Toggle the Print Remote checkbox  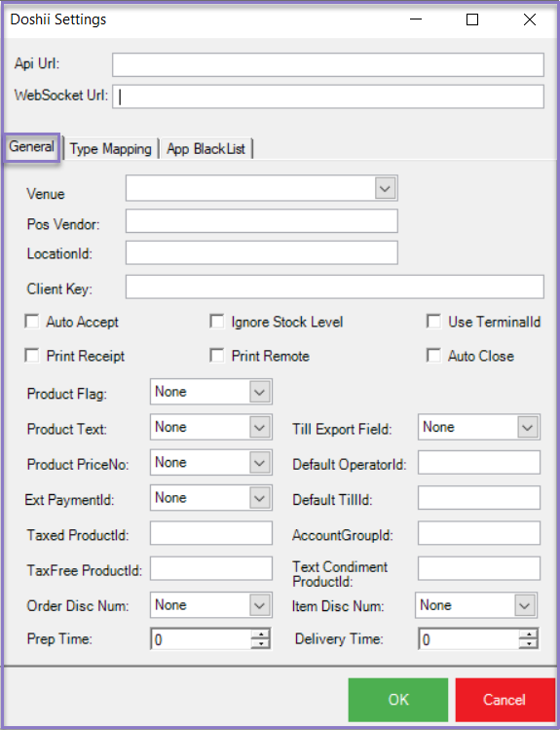click(x=217, y=356)
